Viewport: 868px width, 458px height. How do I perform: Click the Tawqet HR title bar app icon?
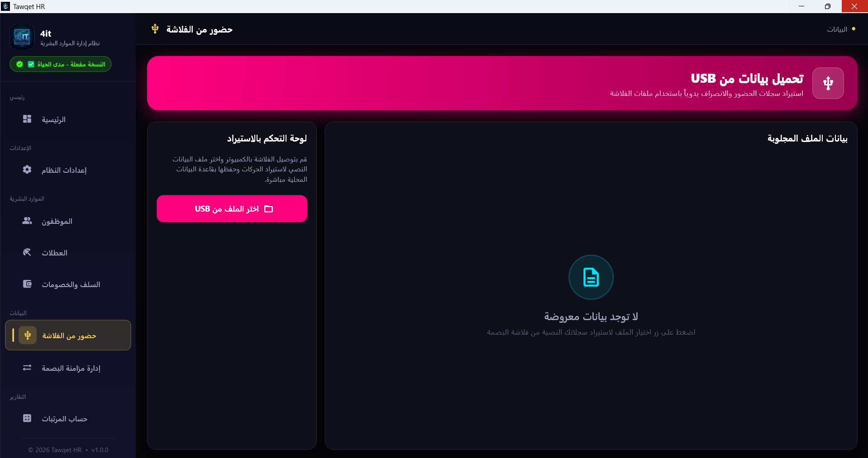[5, 6]
